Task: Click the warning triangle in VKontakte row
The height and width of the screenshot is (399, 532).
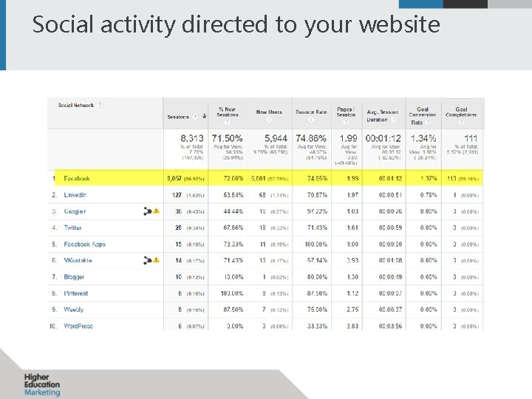Action: [x=156, y=260]
